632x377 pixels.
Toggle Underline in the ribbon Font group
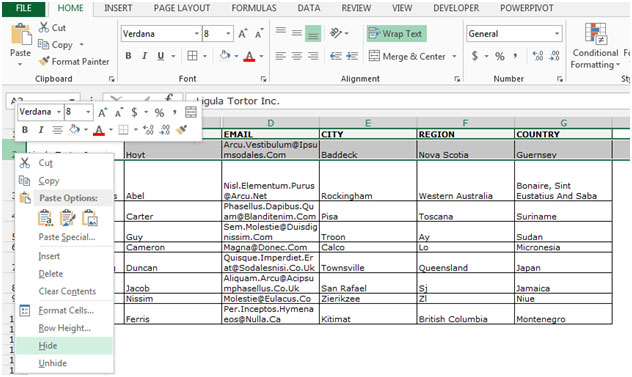coord(161,56)
